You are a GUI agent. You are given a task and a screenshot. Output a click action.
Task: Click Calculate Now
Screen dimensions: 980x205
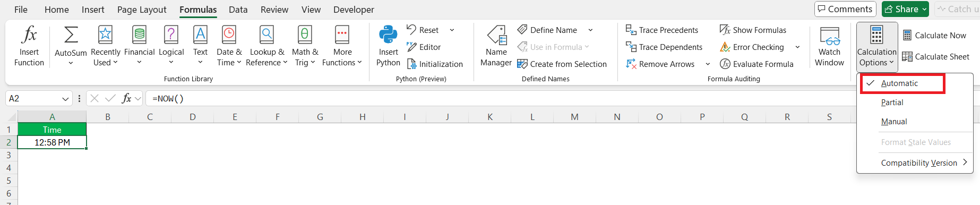click(x=934, y=36)
